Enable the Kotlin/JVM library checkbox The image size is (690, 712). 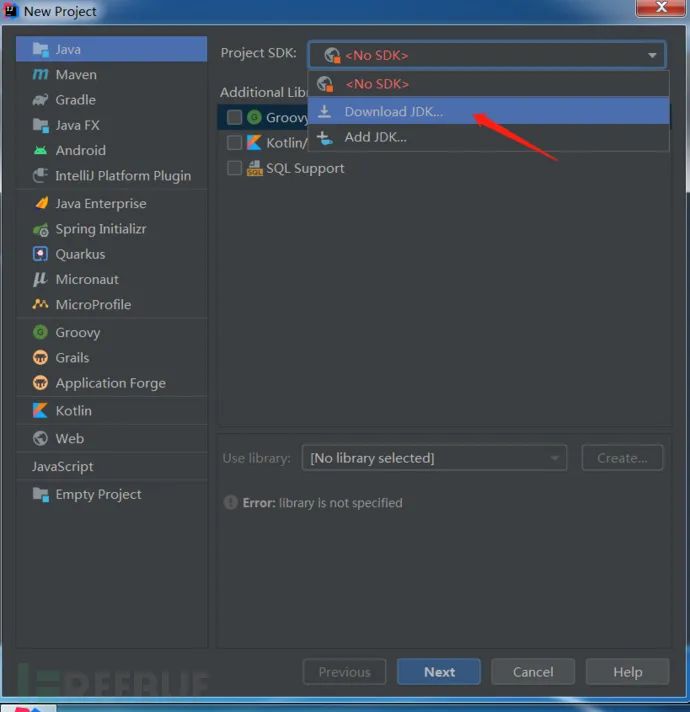pos(234,143)
